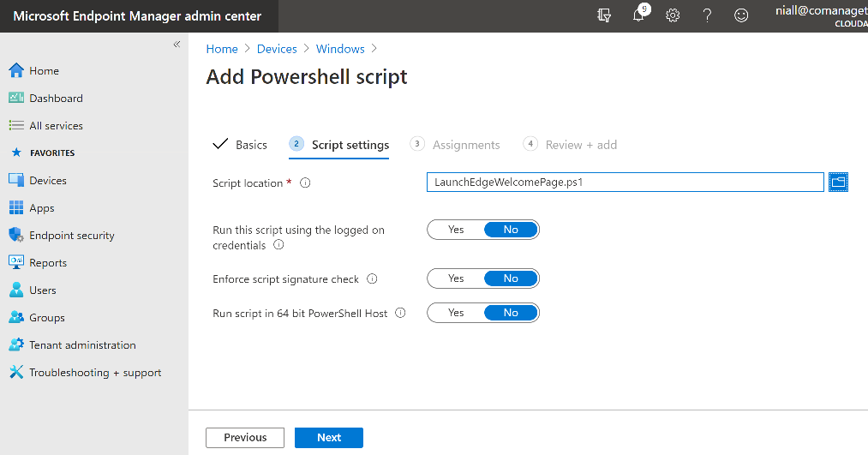Show info tooltip for Script location
868x455 pixels.
(x=305, y=183)
